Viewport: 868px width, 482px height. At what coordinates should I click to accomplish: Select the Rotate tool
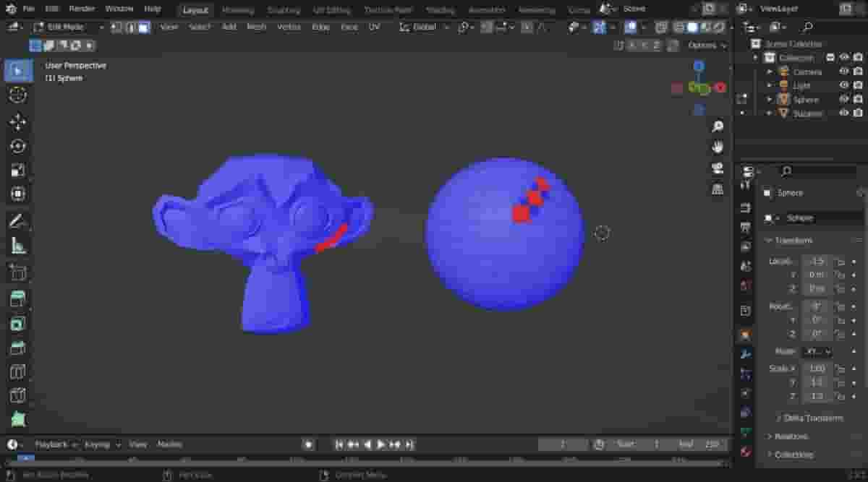point(18,146)
